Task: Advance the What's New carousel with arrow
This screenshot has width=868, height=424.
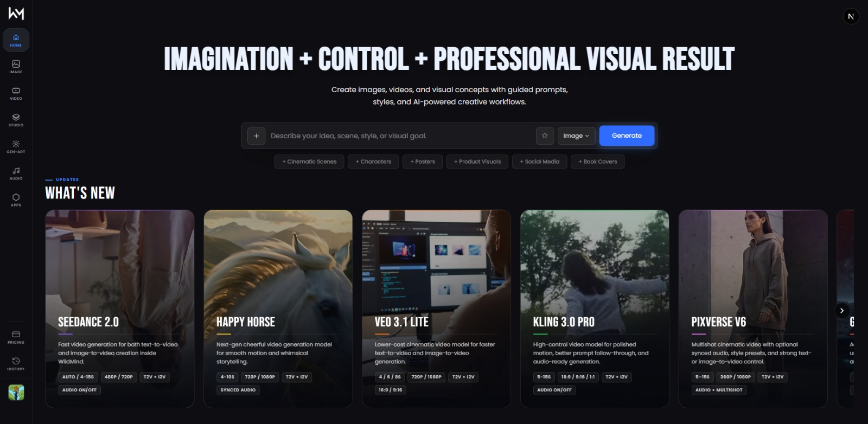Action: [x=841, y=311]
